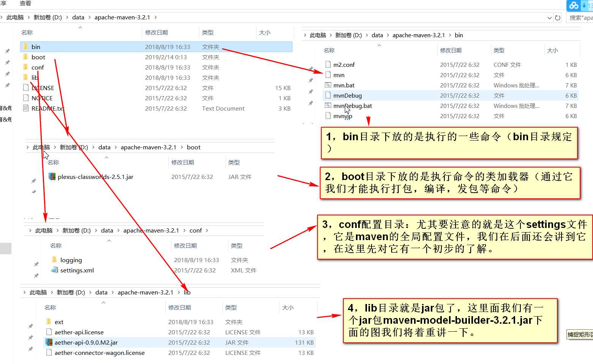Click the 捕捉矩形 tooltip label

point(580,334)
